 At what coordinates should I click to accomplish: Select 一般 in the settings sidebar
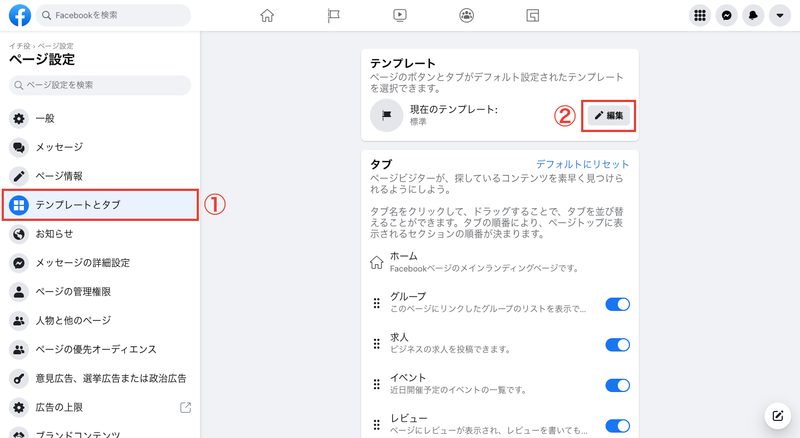100,118
